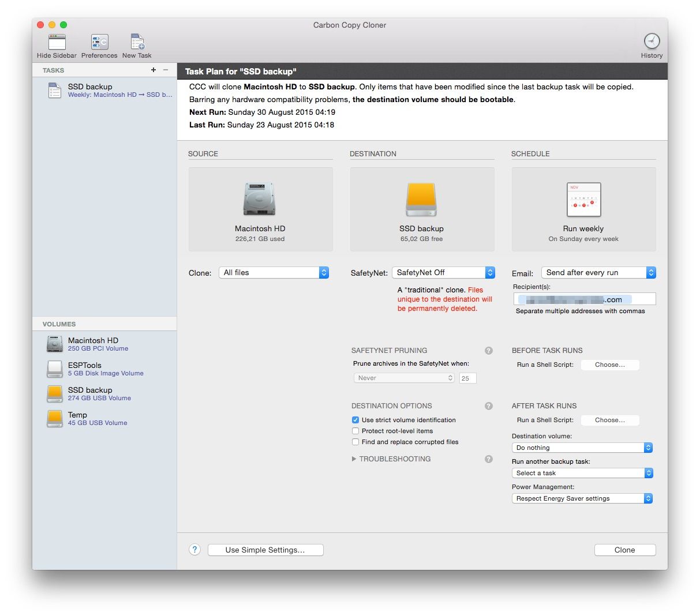This screenshot has width=700, height=616.
Task: Select ESPTools disk image icon in Volumes
Action: click(x=55, y=369)
